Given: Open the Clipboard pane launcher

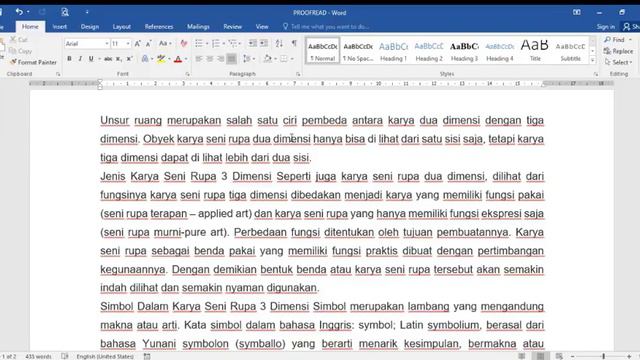Looking at the screenshot, I should (x=58, y=74).
